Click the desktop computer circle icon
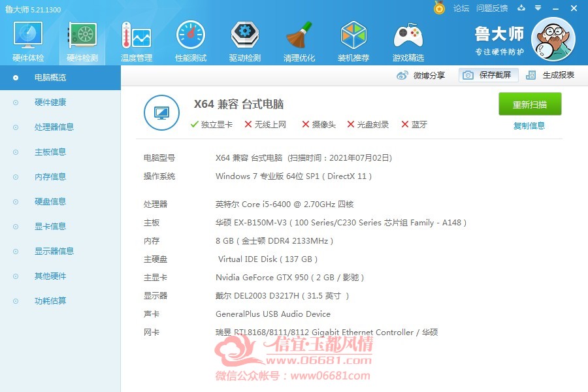The height and width of the screenshot is (392, 588). click(161, 112)
